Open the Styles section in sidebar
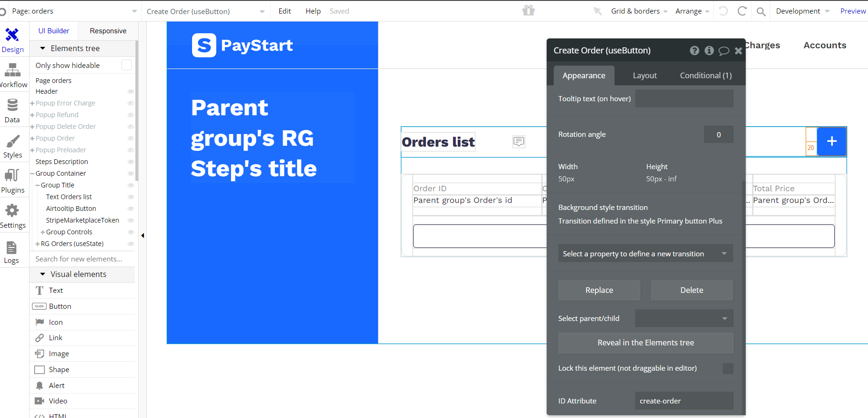Image resolution: width=868 pixels, height=418 pixels. tap(13, 146)
